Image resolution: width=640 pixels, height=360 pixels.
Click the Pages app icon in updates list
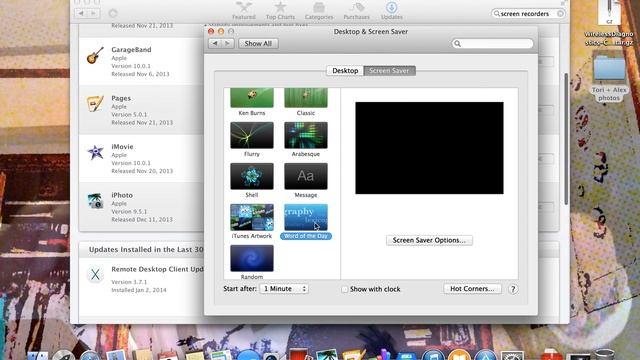(x=95, y=104)
